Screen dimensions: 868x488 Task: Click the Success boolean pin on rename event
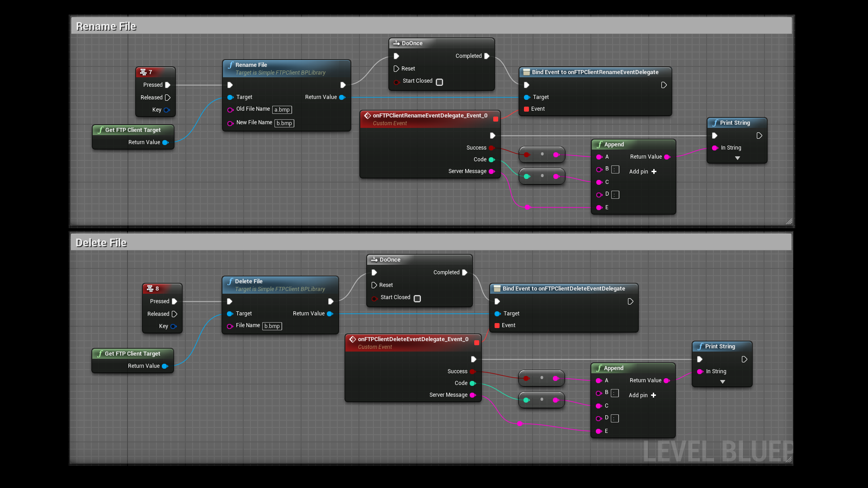click(x=491, y=148)
